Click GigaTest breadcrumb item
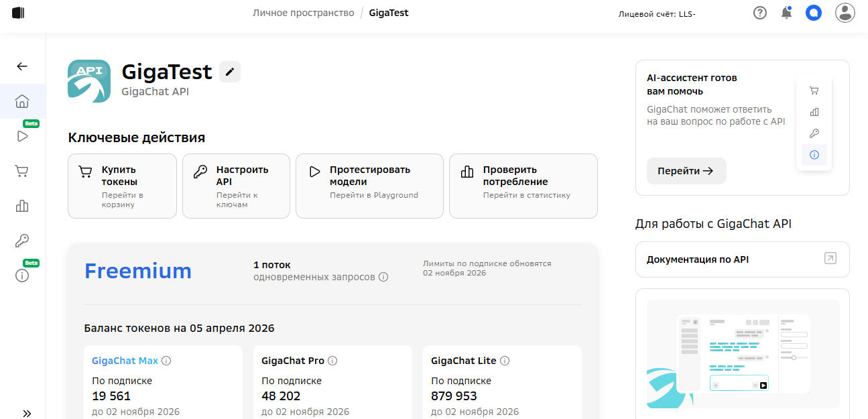The image size is (868, 419). tap(389, 13)
